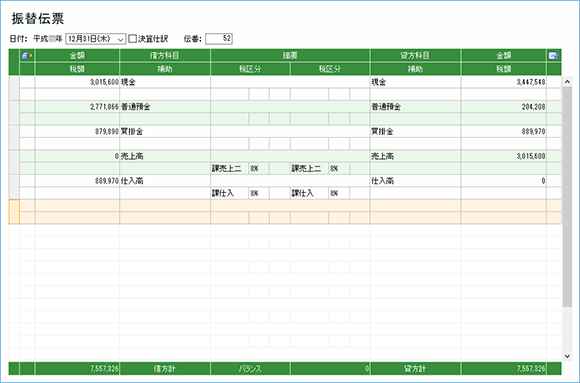Viewport: 580px width, 383px height.
Task: Select the credit 普通預金 account cell
Action: pyautogui.click(x=415, y=107)
